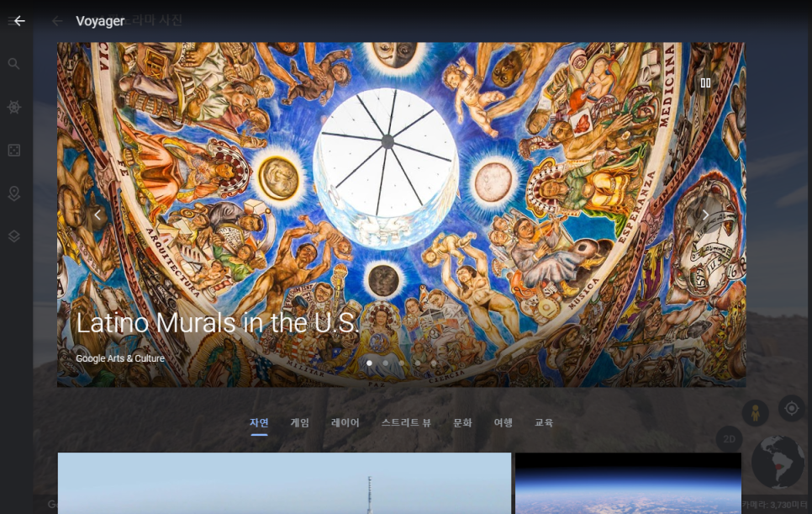This screenshot has width=812, height=514.
Task: Jump to first carousel slide dot
Action: [x=369, y=363]
